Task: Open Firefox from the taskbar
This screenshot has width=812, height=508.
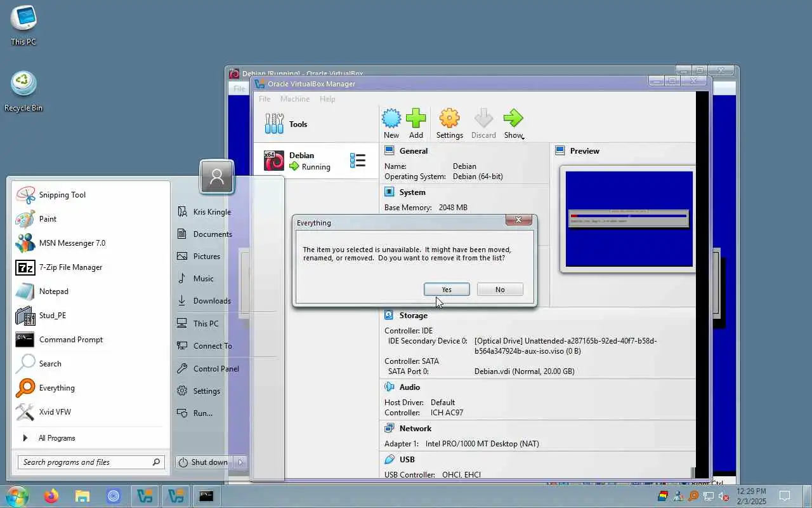Action: (x=51, y=496)
